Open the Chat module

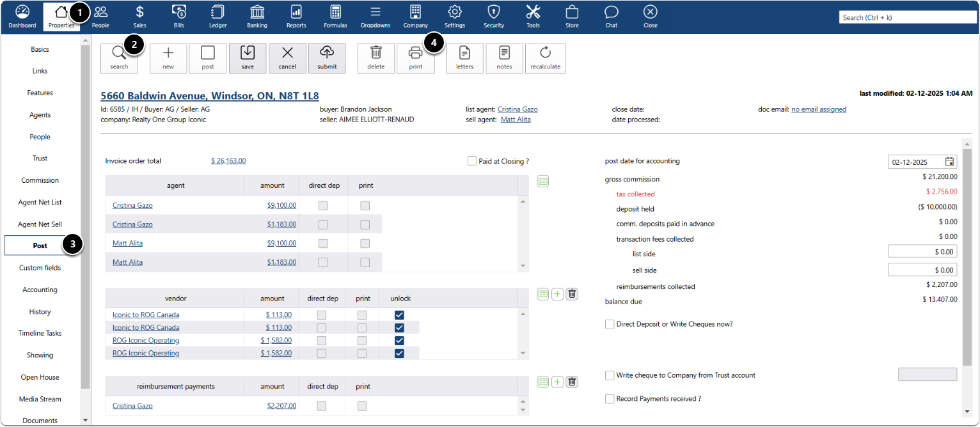point(612,17)
